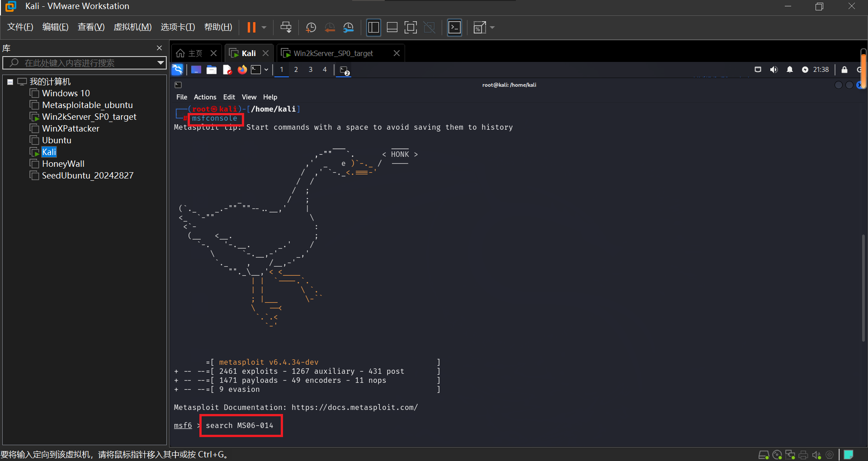868x461 pixels.
Task: Open the Kali network connection indicator
Action: point(758,70)
